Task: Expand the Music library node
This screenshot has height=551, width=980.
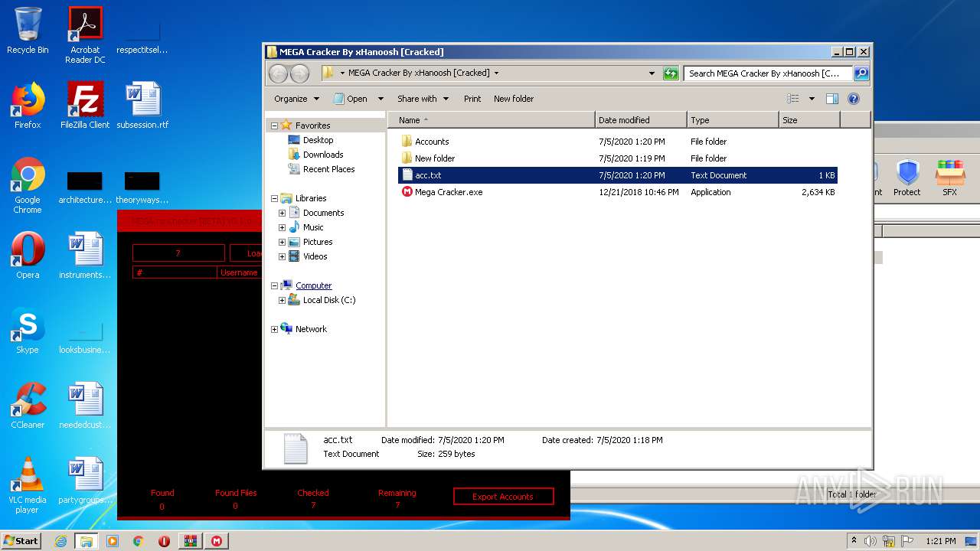Action: point(282,227)
